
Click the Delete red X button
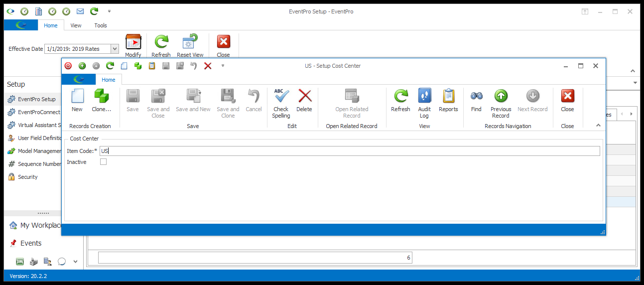304,100
